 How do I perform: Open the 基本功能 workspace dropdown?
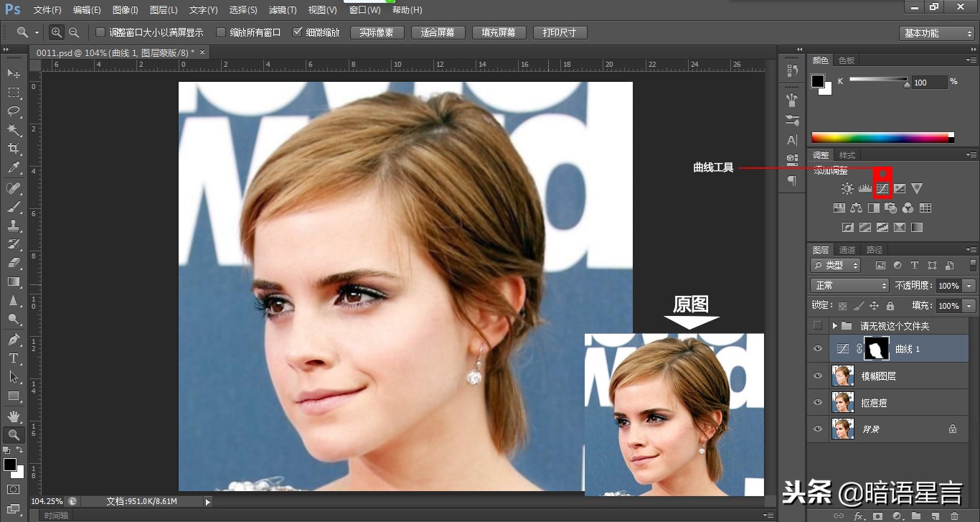click(x=936, y=33)
